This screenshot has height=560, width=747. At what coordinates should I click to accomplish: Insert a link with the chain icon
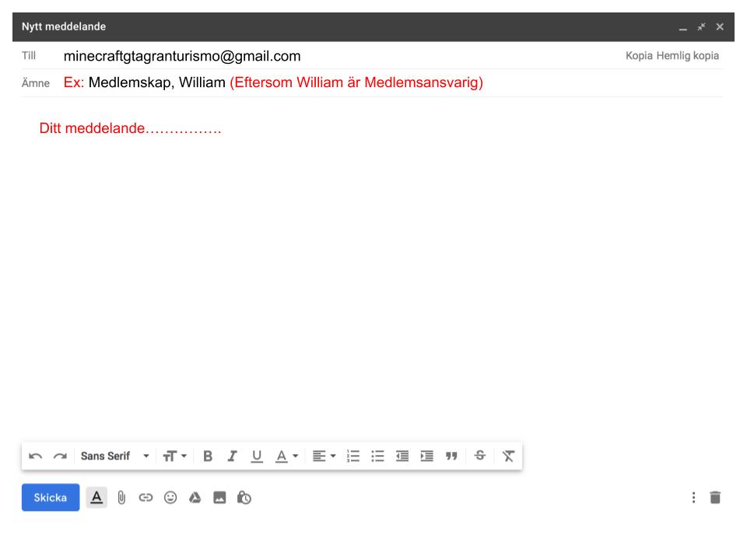point(144,498)
